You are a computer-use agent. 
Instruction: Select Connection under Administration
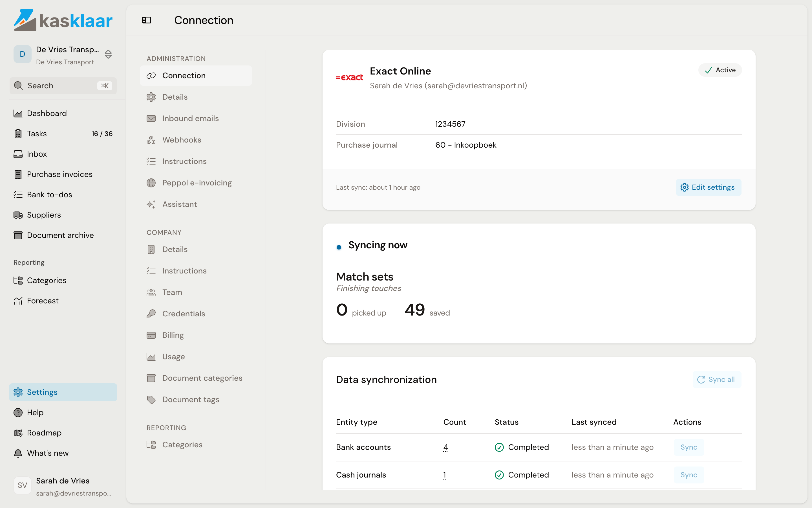(196, 76)
